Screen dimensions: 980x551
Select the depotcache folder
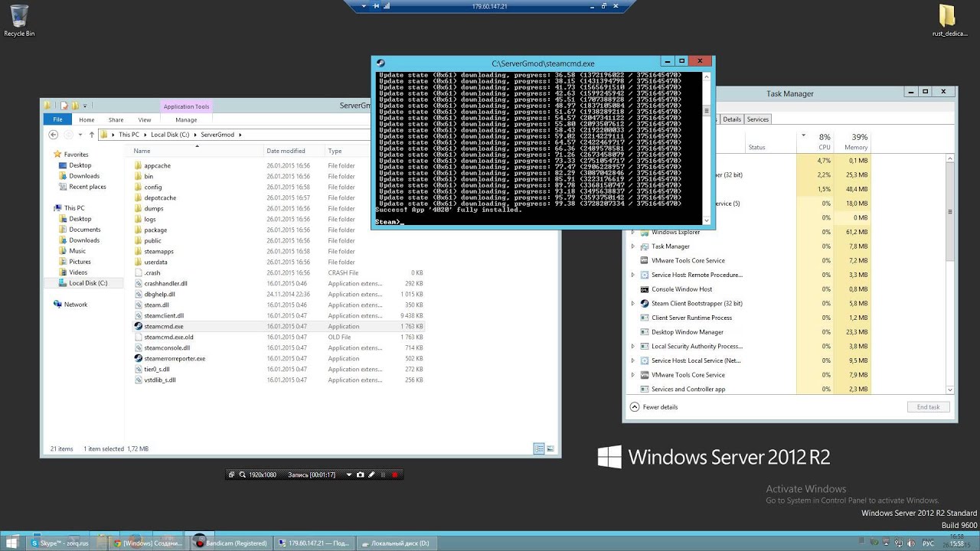tap(160, 197)
